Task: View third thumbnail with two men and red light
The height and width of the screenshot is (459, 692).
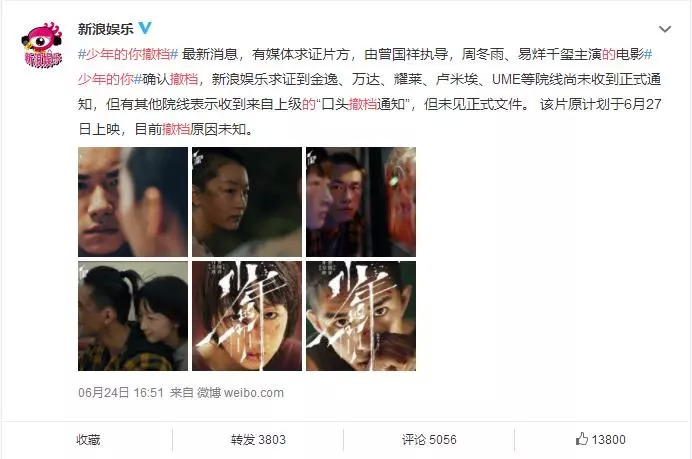Action: point(361,202)
